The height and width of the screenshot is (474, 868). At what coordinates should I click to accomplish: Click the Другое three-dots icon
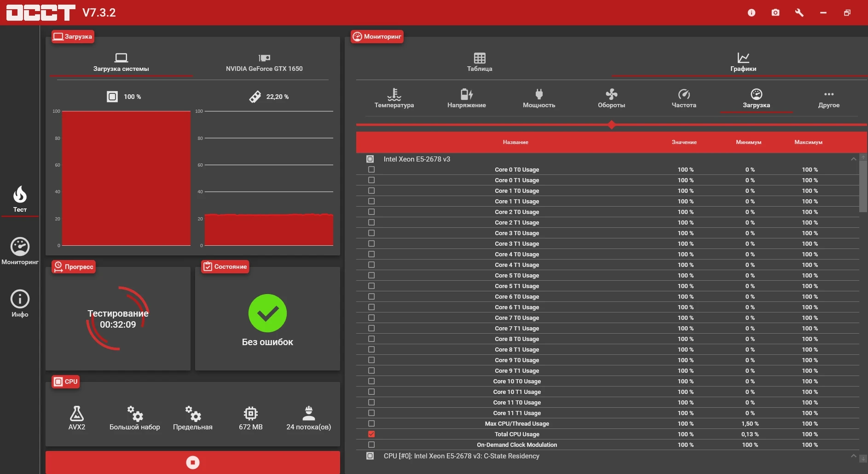point(829,94)
